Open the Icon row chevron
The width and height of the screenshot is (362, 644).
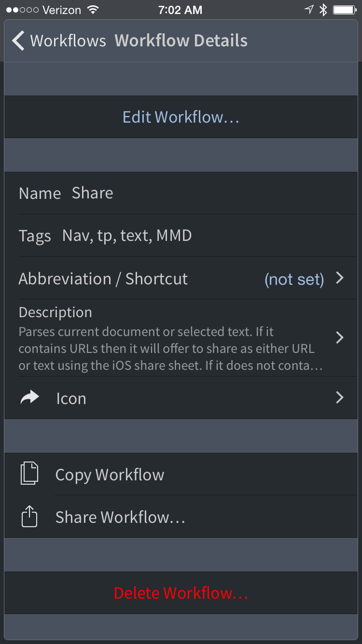coord(340,397)
